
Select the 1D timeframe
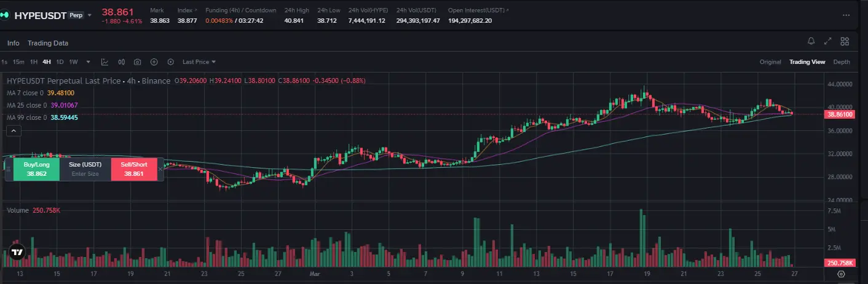(x=60, y=62)
